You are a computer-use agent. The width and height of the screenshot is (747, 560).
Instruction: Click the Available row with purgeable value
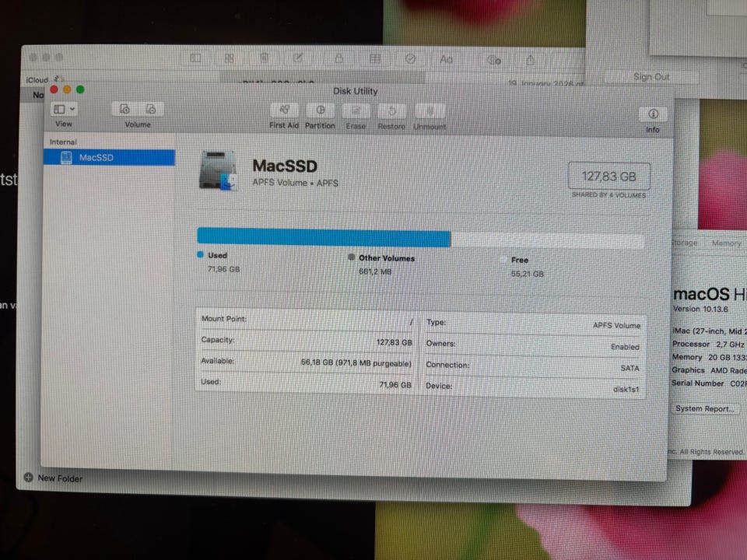coord(307,362)
